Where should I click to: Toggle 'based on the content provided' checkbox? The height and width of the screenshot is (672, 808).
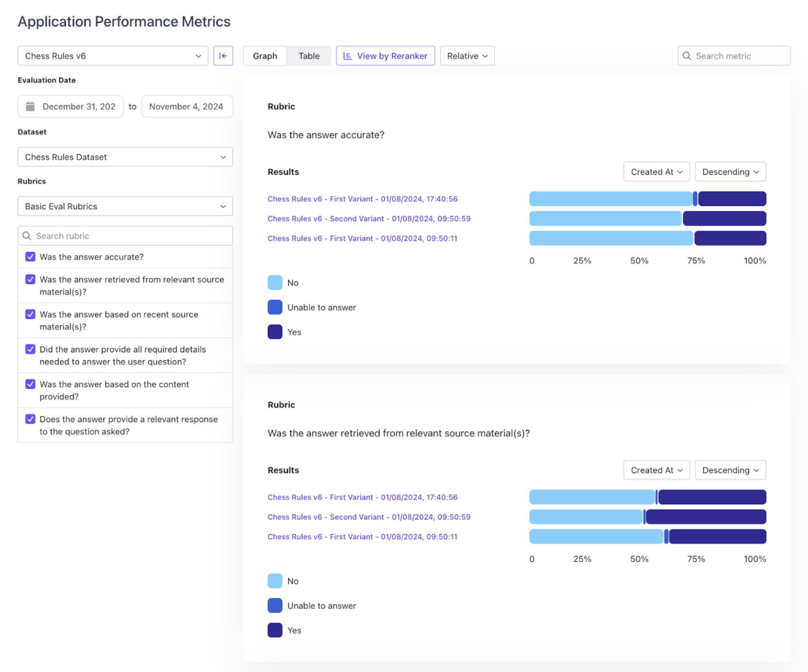(x=30, y=384)
